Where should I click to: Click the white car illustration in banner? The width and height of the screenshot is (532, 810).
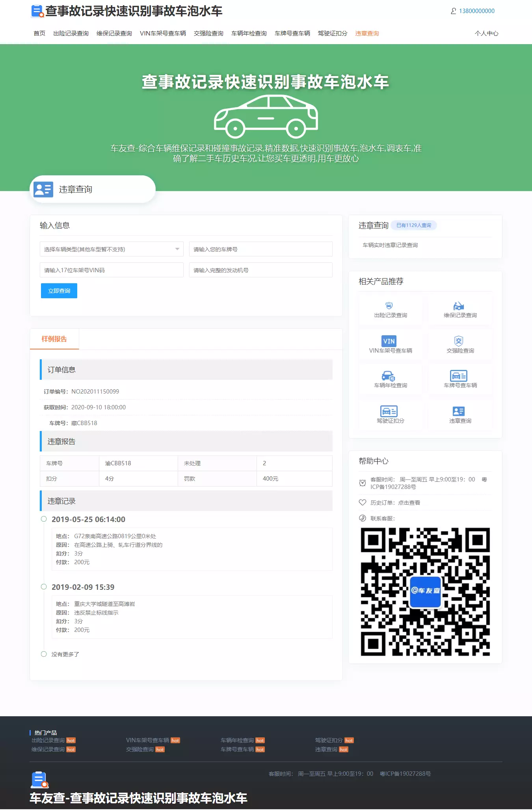coord(266,117)
